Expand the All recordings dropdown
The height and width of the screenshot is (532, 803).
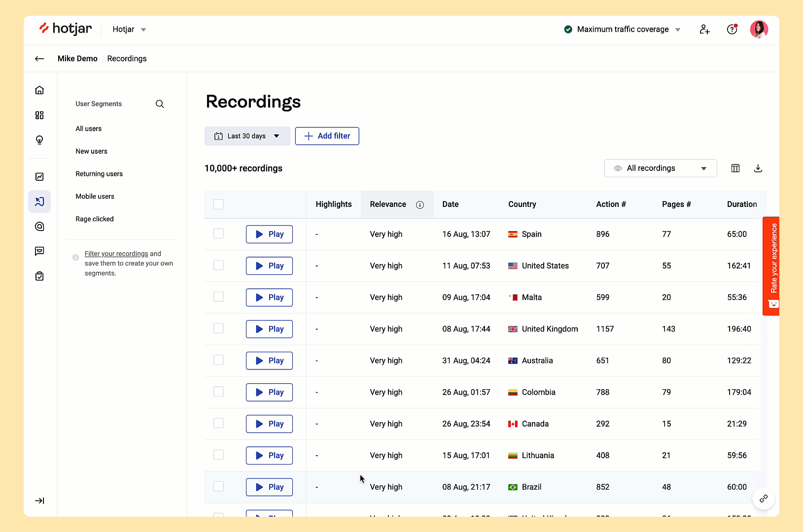660,168
